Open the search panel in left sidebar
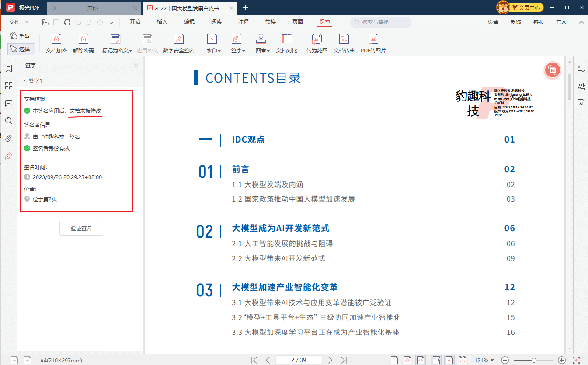The image size is (588, 365). point(9,121)
